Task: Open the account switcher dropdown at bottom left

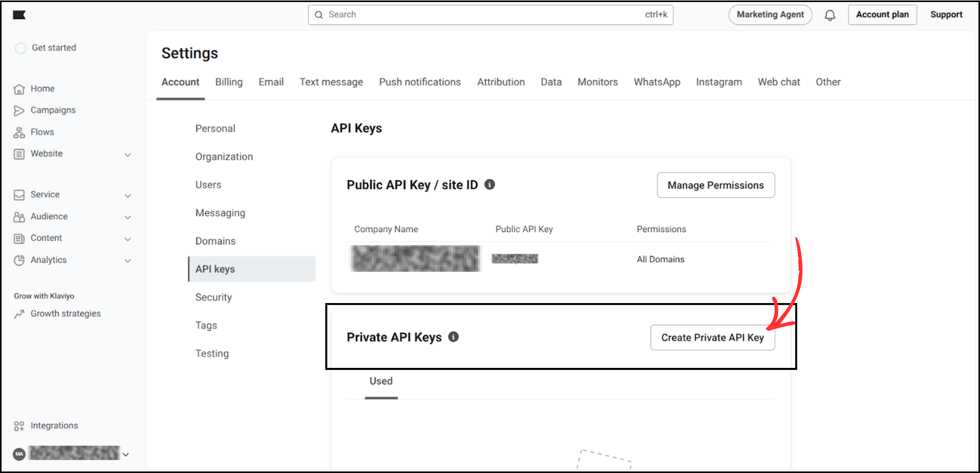Action: (x=126, y=453)
